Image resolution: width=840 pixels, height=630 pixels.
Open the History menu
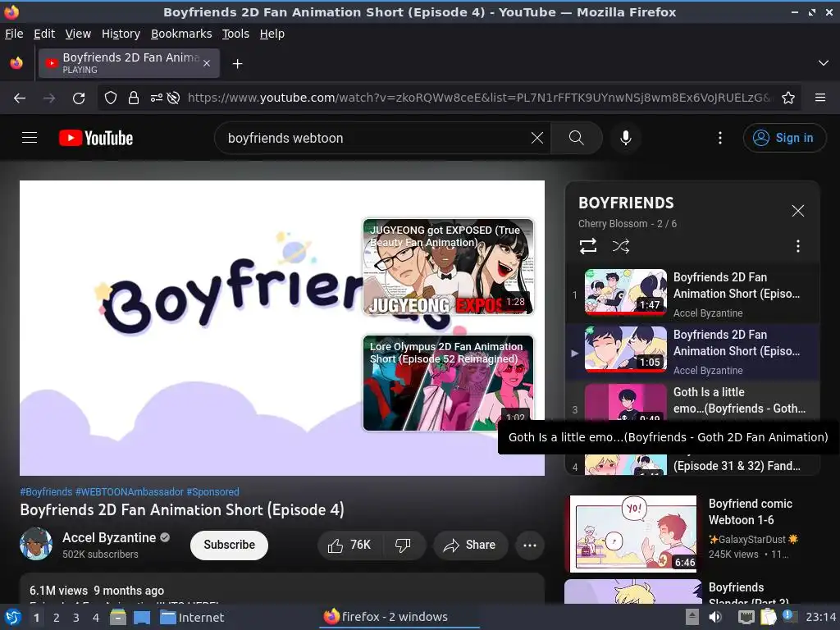coord(121,34)
